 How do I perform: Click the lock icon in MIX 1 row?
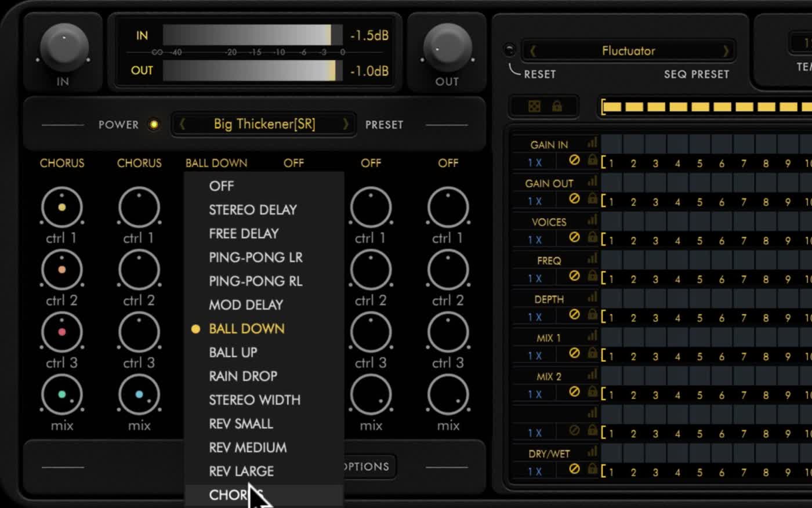coord(592,353)
